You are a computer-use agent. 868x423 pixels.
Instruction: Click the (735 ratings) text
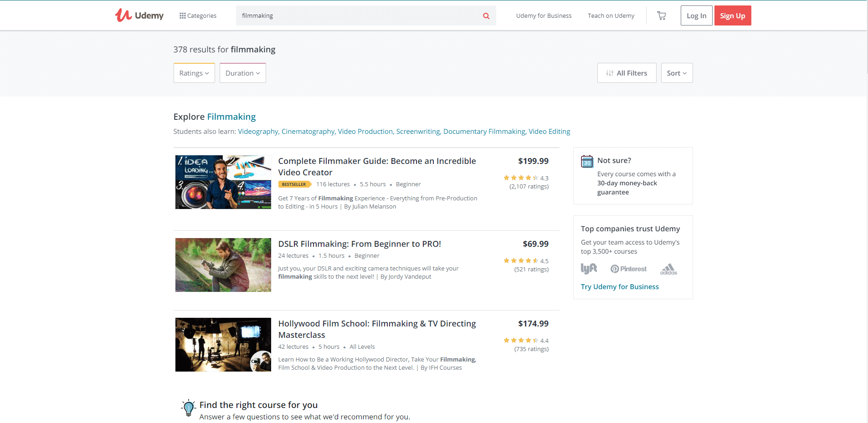tap(531, 349)
